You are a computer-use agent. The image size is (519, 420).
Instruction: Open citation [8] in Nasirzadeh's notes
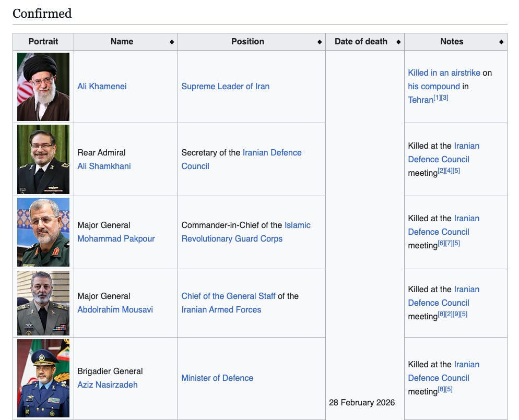tap(441, 389)
